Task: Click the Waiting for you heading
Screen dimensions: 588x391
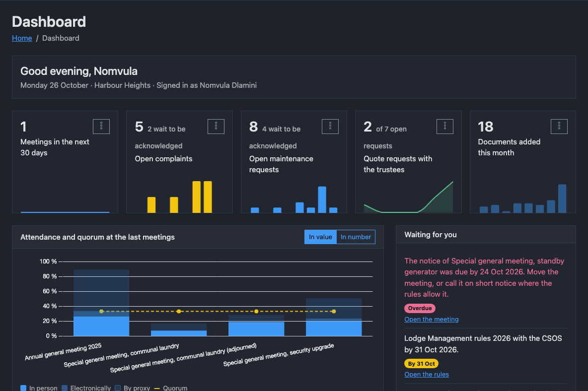Action: point(431,235)
